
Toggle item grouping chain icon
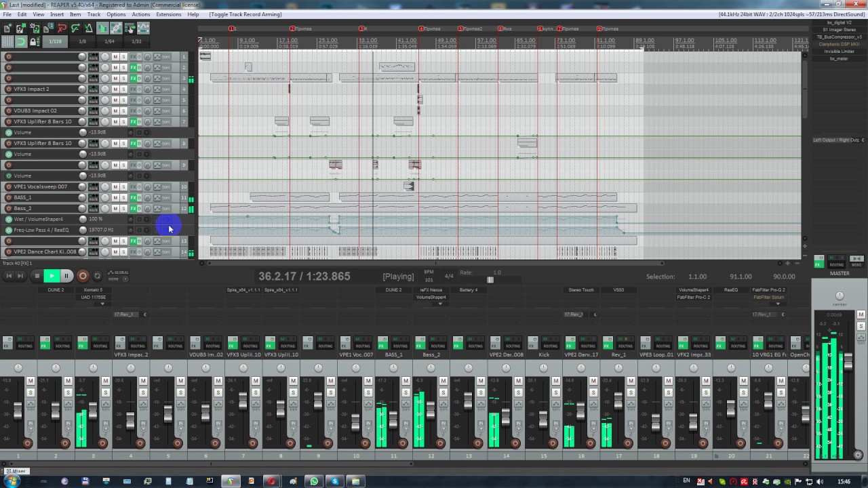(116, 28)
